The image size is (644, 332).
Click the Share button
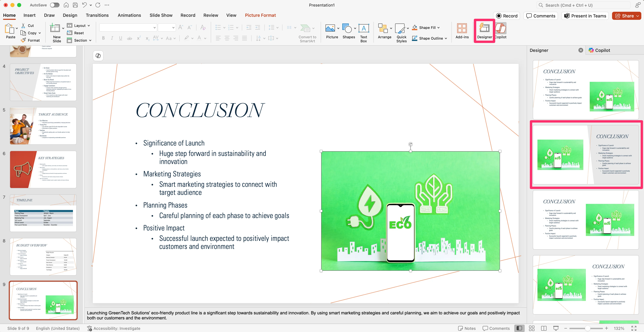coord(624,16)
